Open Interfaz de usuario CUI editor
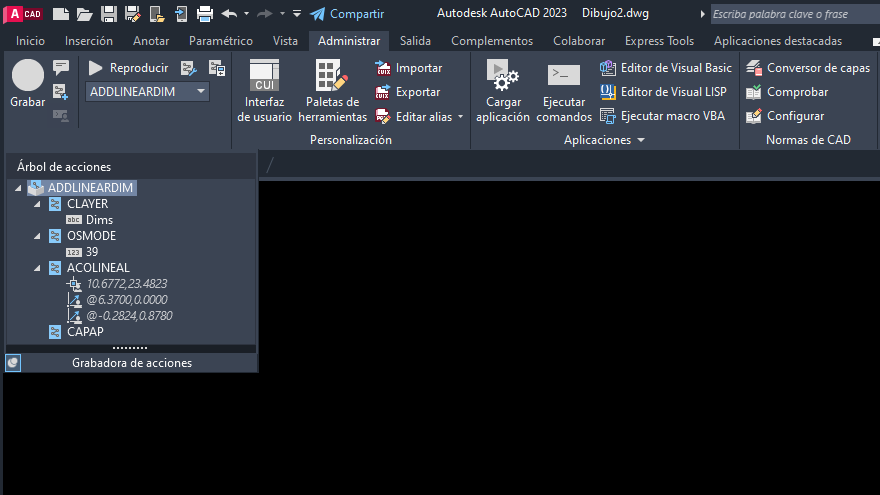 tap(264, 90)
